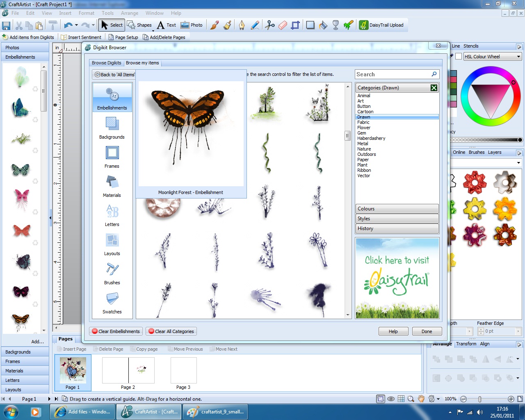
Task: Click the Done button
Action: pyautogui.click(x=427, y=331)
